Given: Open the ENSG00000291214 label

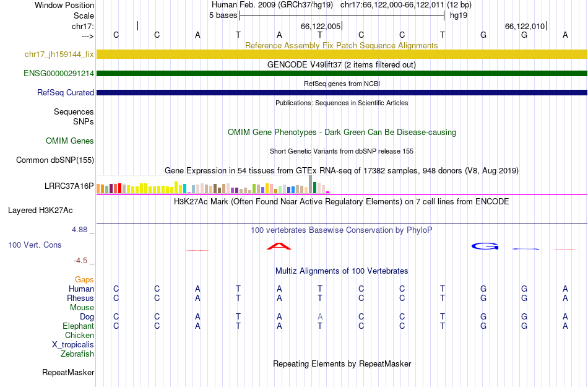Looking at the screenshot, I should [59, 74].
